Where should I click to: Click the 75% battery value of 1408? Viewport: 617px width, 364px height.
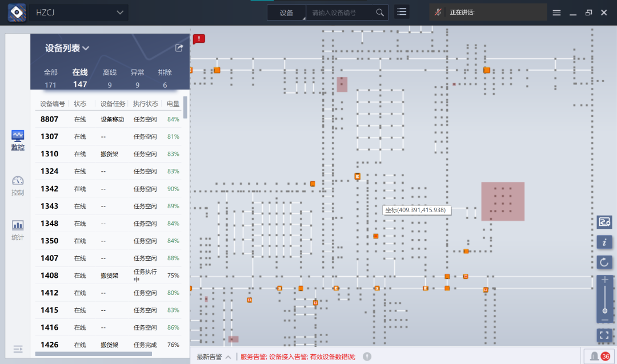173,276
